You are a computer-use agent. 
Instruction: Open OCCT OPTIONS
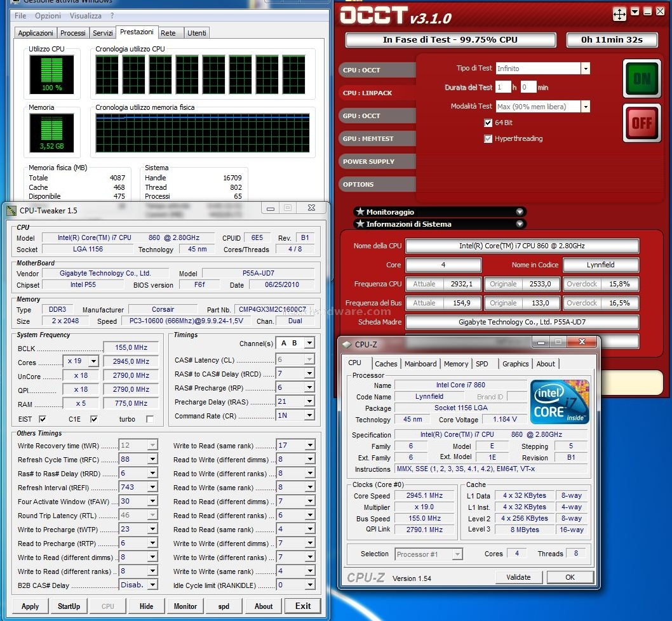377,184
